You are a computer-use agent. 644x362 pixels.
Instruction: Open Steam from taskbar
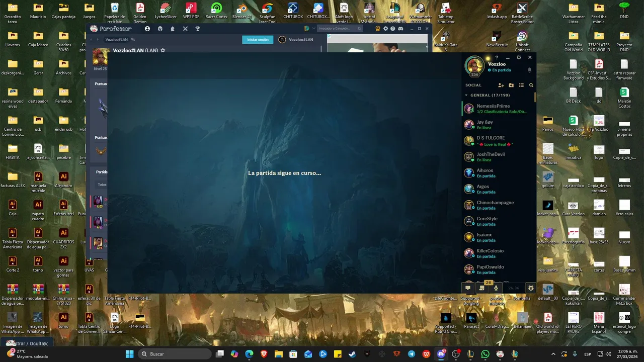pos(352,354)
